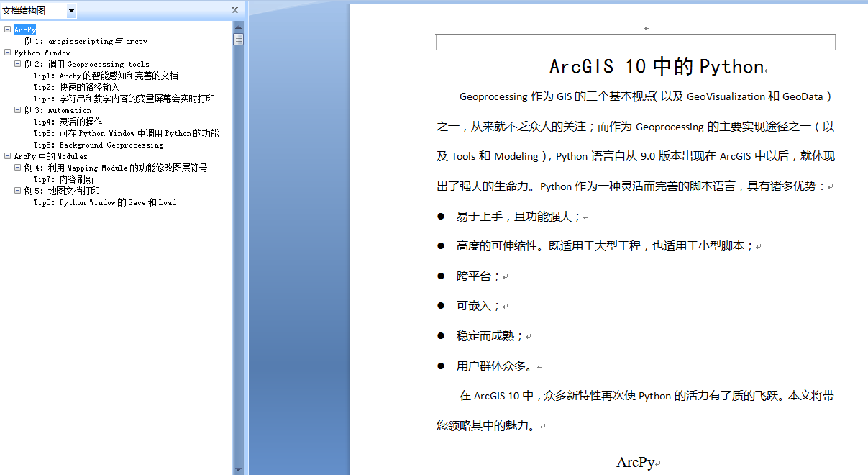Navigate to 例3: Automation heading
The height and width of the screenshot is (475, 868).
(58, 110)
